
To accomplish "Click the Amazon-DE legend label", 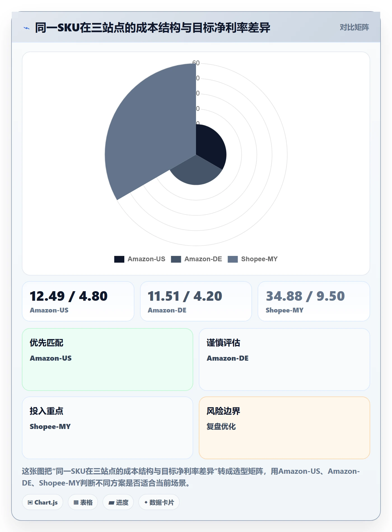I will click(203, 259).
